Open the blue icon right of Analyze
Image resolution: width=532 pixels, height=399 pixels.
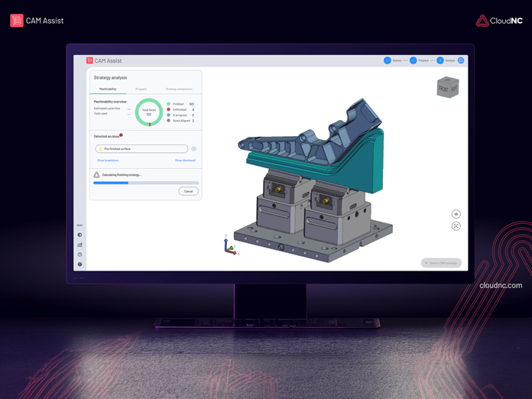pos(461,60)
